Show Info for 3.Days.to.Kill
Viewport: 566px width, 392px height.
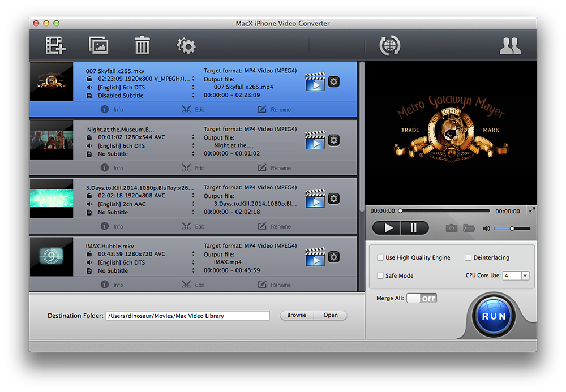point(112,226)
